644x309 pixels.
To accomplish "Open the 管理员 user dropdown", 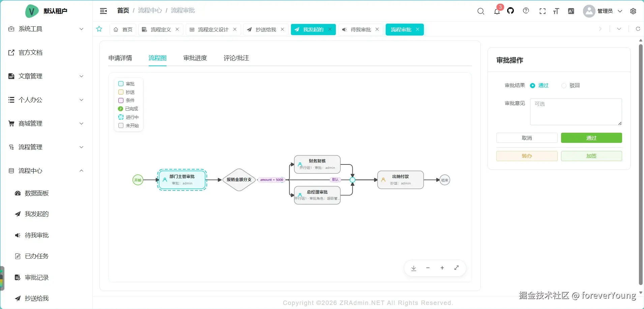I will pos(603,11).
